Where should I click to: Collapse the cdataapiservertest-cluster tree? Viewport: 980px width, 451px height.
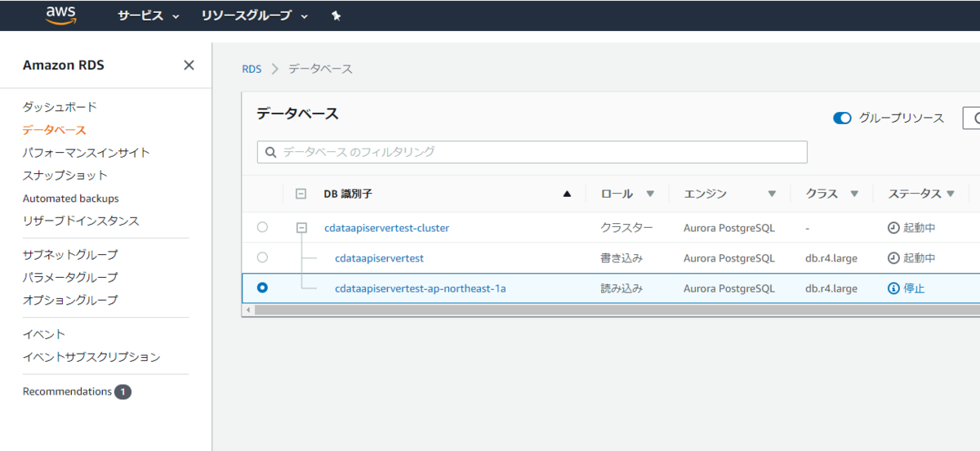tap(301, 228)
